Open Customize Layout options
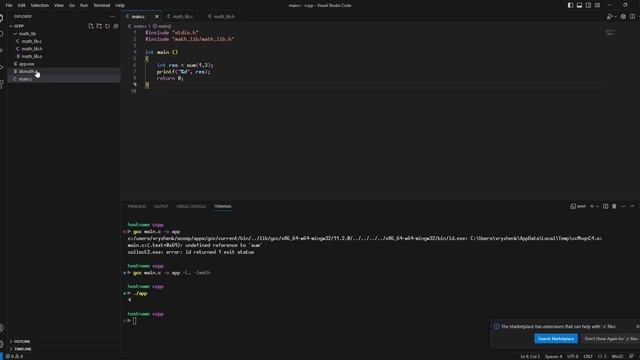This screenshot has height=360, width=640. pos(598,5)
